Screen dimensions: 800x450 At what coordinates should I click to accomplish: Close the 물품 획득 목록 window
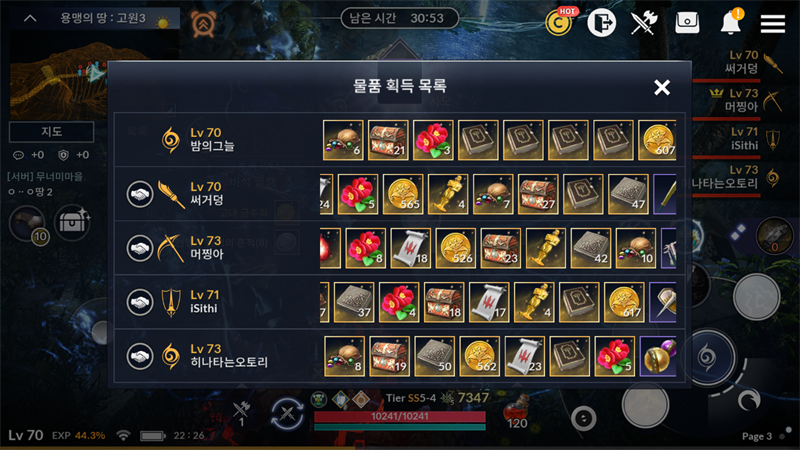point(662,87)
